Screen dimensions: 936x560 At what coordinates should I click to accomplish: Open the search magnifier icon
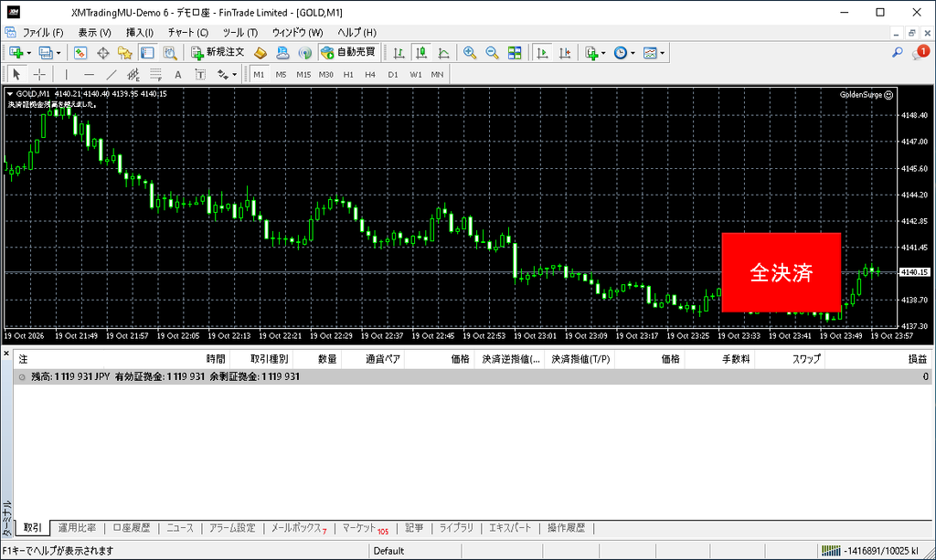898,52
